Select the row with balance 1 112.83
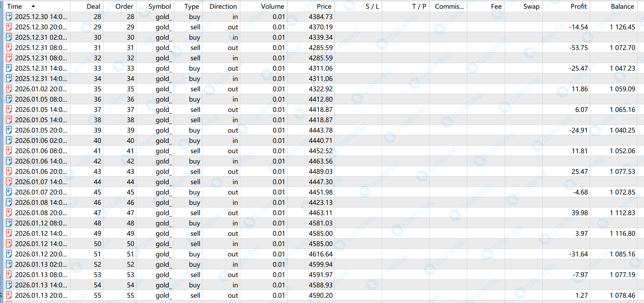The image size is (644, 303). (622, 213)
